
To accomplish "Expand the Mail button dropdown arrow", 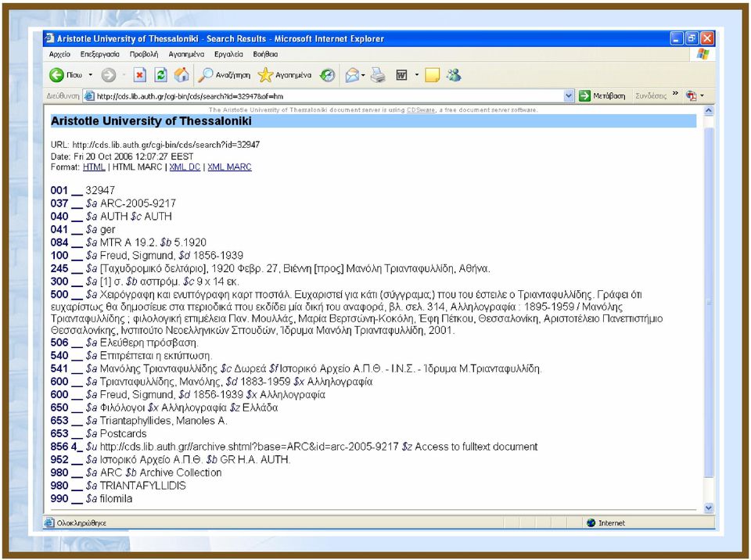I will point(363,75).
